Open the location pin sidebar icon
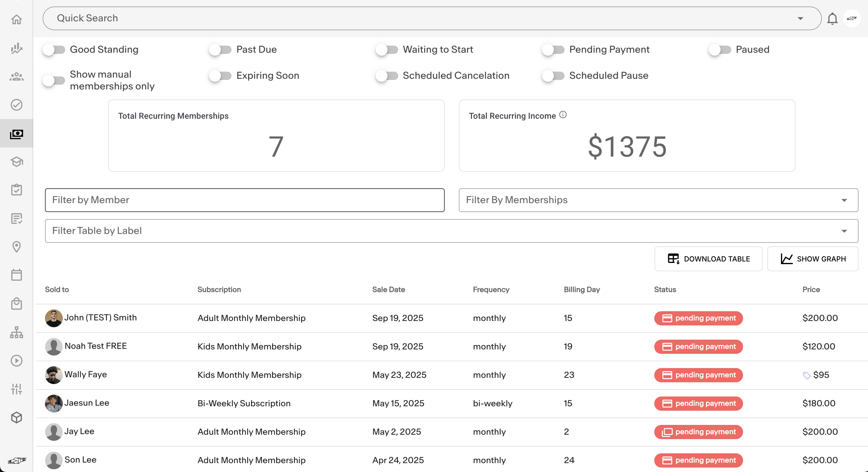Viewport: 868px width, 472px height. coord(17,247)
